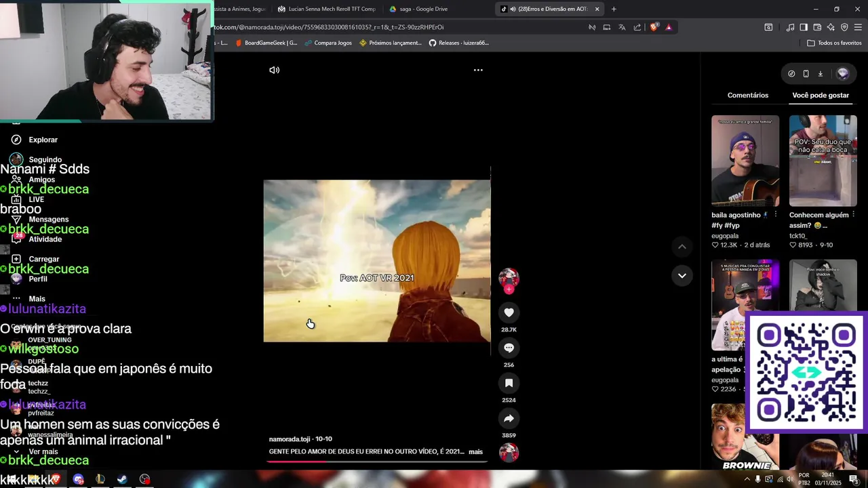Seek along the video progress bar
The height and width of the screenshot is (488, 868).
[x=377, y=462]
